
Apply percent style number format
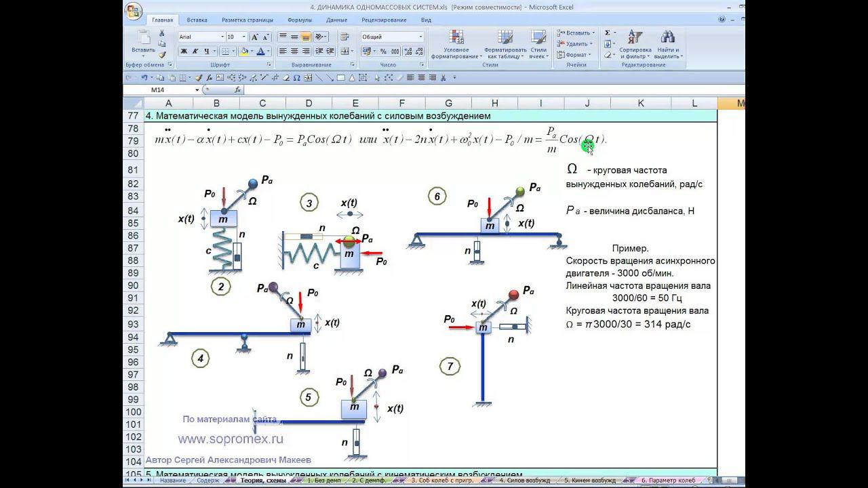[x=383, y=51]
